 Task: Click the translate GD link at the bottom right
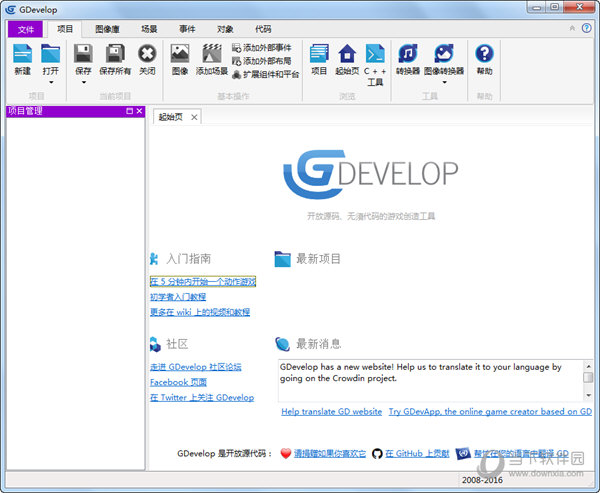coord(521,454)
